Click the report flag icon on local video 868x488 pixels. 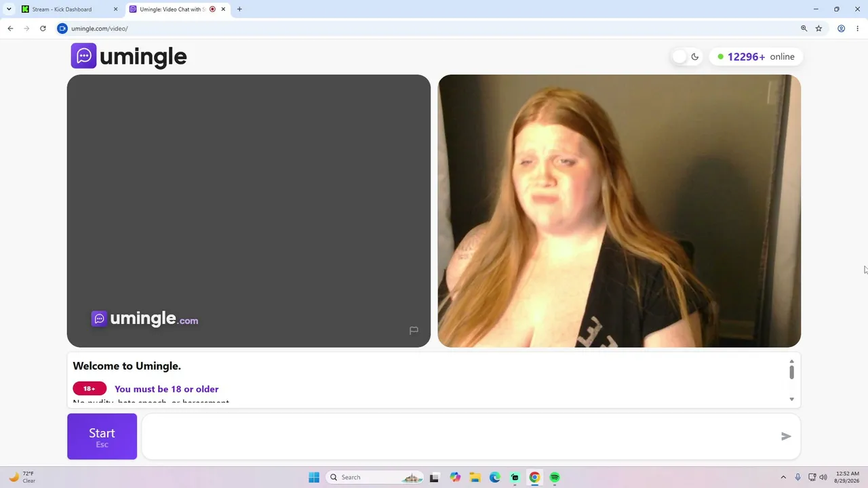(414, 331)
